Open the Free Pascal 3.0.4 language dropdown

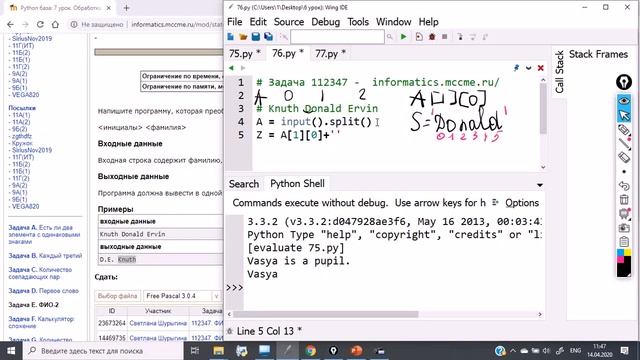182,296
